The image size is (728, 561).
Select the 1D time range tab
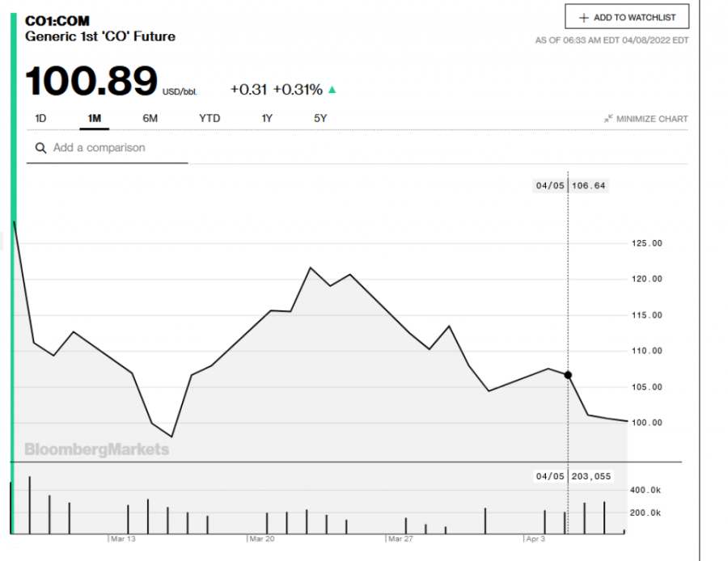click(x=40, y=119)
